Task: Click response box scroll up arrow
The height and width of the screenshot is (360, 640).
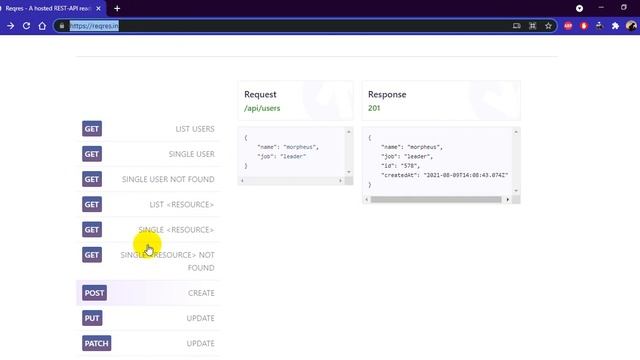Action: [516, 132]
